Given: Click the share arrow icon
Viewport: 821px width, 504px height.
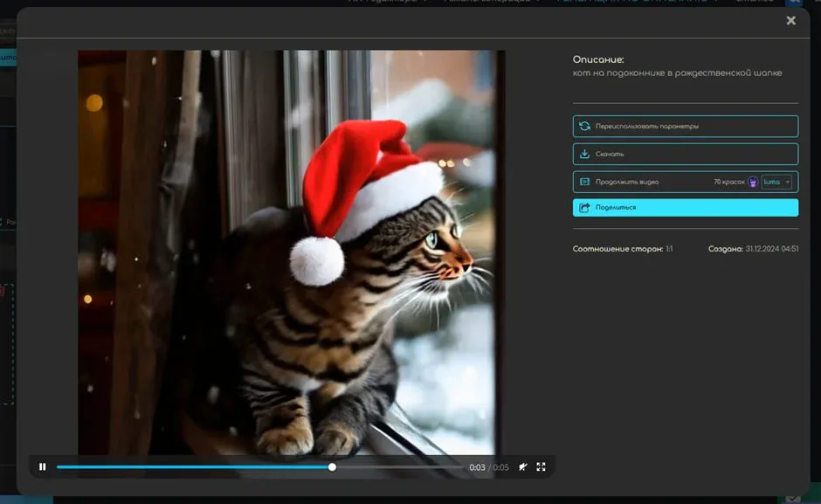Looking at the screenshot, I should coord(584,208).
